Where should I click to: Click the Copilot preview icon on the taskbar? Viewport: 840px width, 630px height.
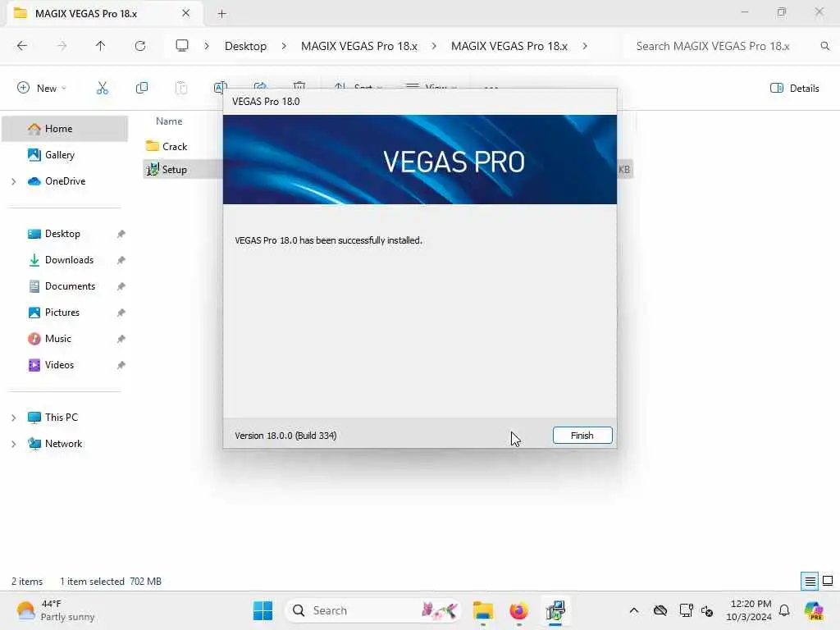coord(814,610)
